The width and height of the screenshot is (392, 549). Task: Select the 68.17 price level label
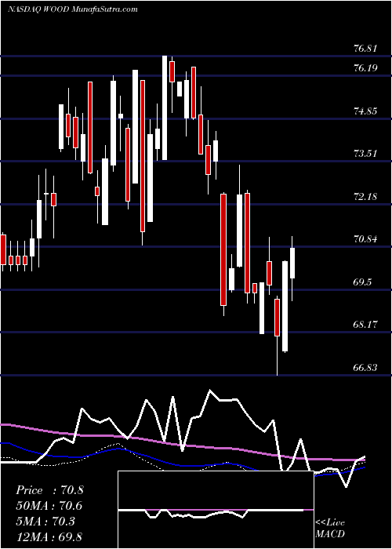click(x=365, y=325)
